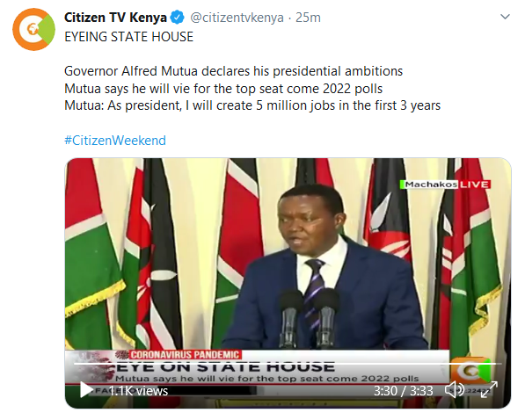Click the EYEING STATE HOUSE tweet headline

[129, 37]
